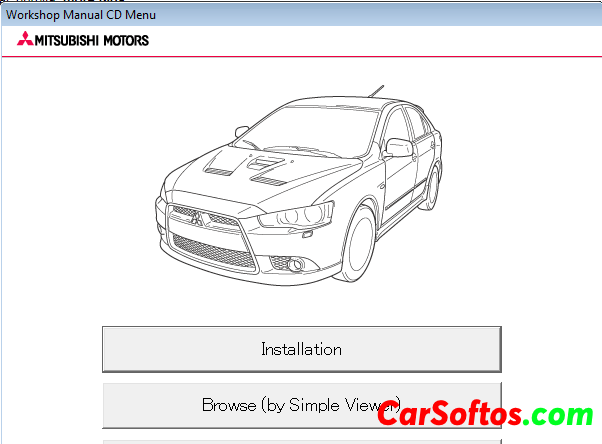Click the car's side mirror

[398, 148]
